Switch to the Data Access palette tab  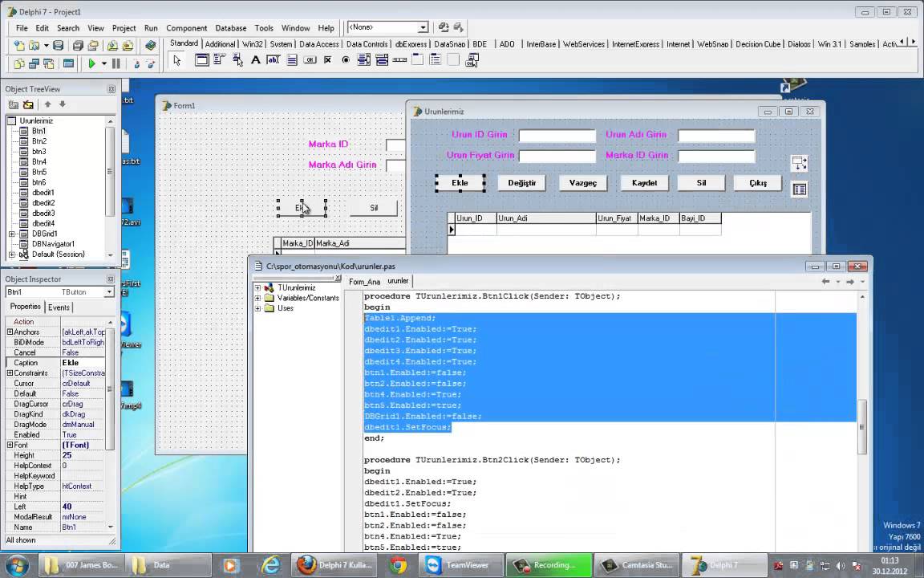coord(318,43)
